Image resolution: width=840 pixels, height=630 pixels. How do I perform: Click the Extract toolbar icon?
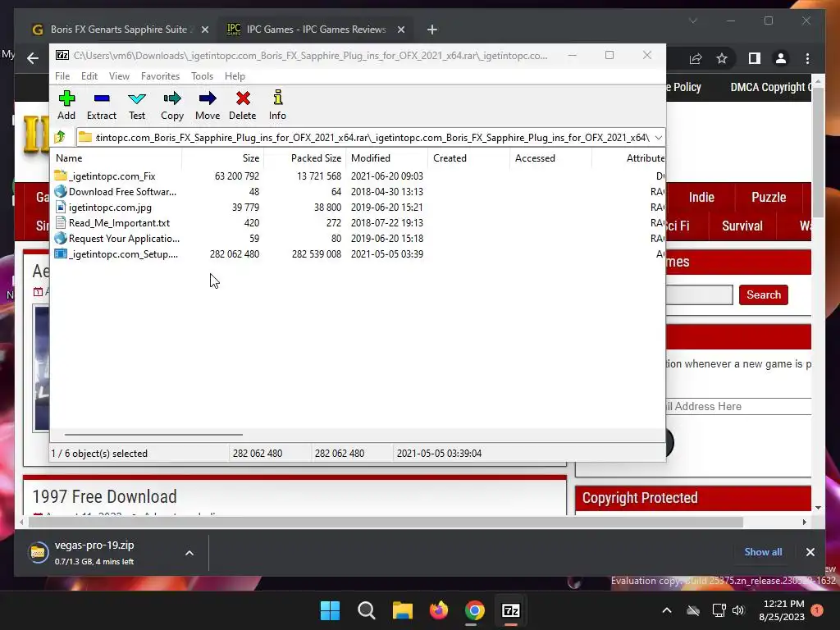tap(101, 105)
